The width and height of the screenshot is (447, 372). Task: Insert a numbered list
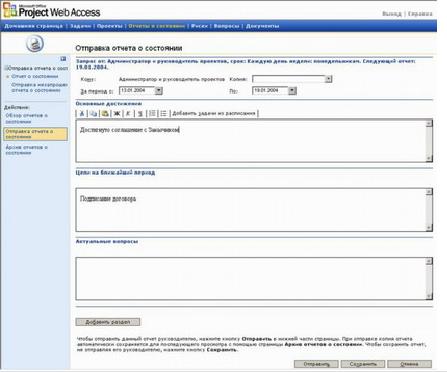(x=152, y=114)
